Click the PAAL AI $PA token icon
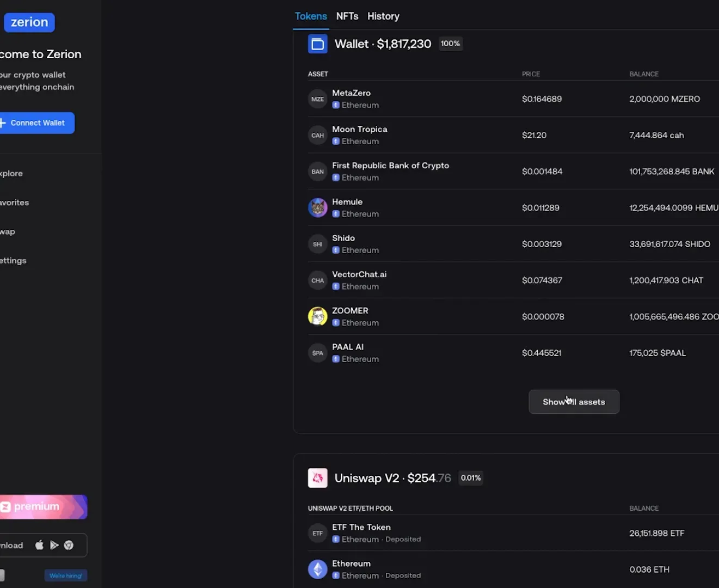Image resolution: width=719 pixels, height=588 pixels. [x=318, y=353]
